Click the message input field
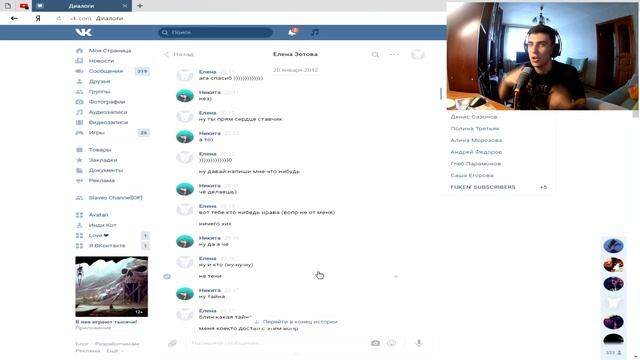Viewport: 640px width, 360px height. click(278, 343)
